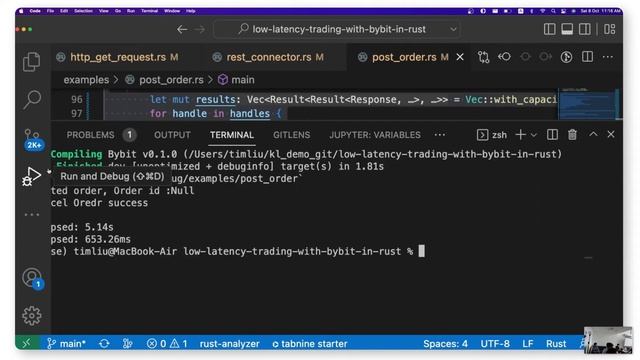Close the terminal panel
The image size is (640, 360).
click(x=611, y=134)
